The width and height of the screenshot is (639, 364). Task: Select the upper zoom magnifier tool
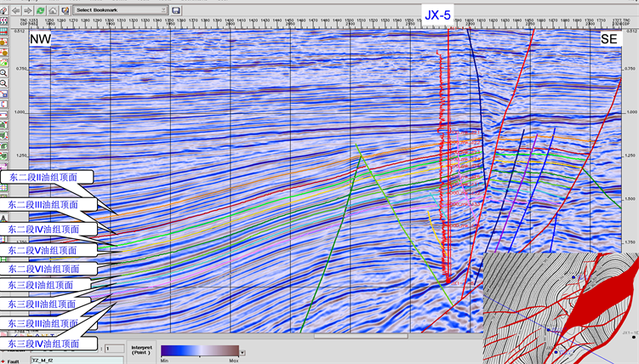pyautogui.click(x=4, y=73)
